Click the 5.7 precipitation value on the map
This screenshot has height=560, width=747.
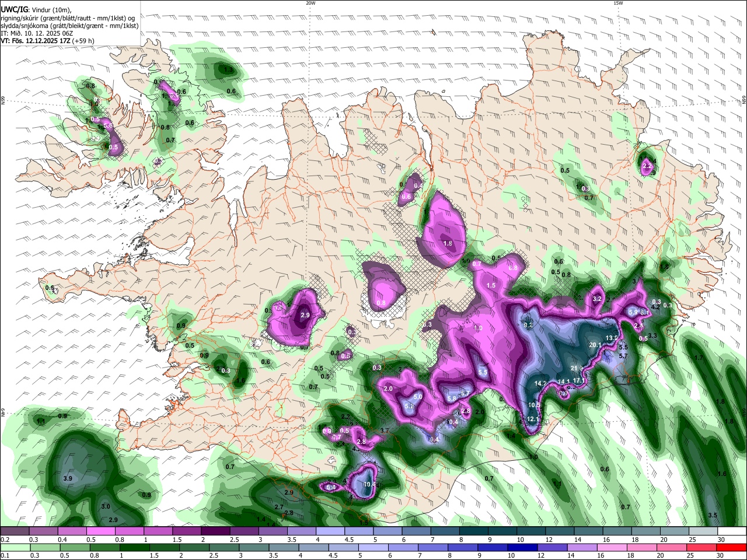pyautogui.click(x=623, y=356)
